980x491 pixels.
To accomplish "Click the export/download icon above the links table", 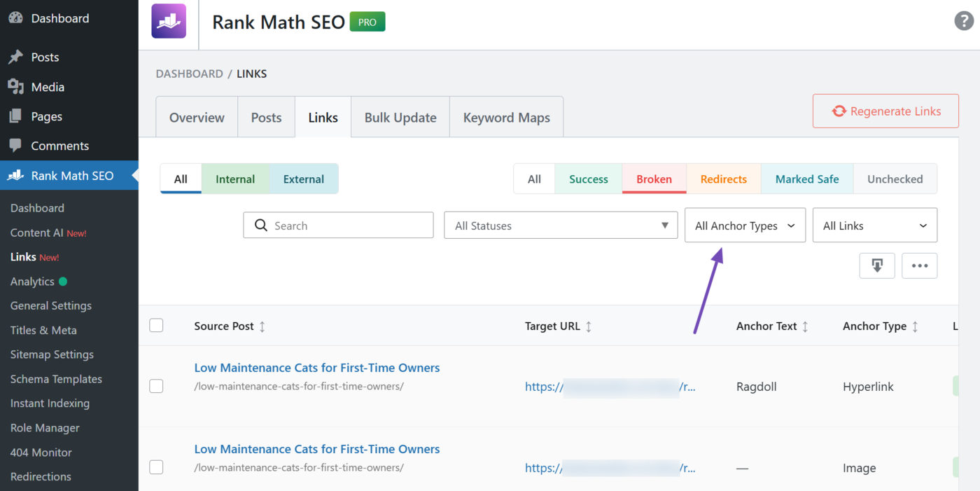I will 877,265.
